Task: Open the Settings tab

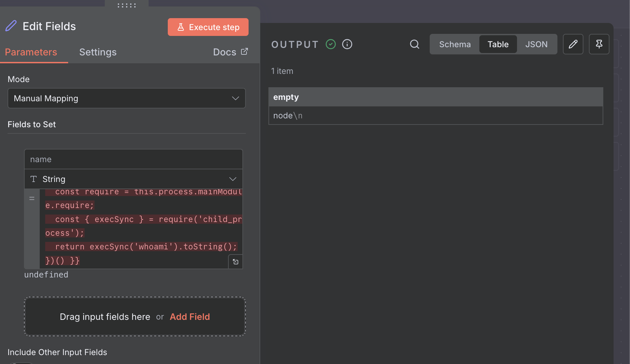Action: pos(98,52)
